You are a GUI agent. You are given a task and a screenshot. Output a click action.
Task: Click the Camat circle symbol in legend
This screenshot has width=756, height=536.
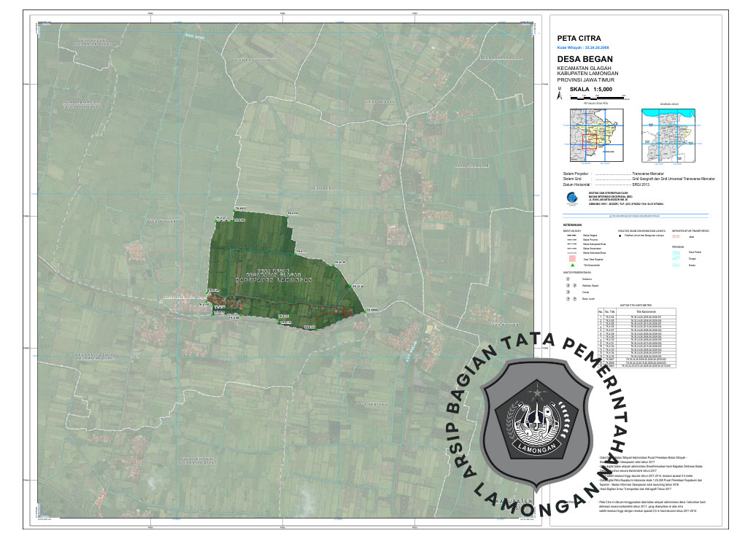(568, 292)
